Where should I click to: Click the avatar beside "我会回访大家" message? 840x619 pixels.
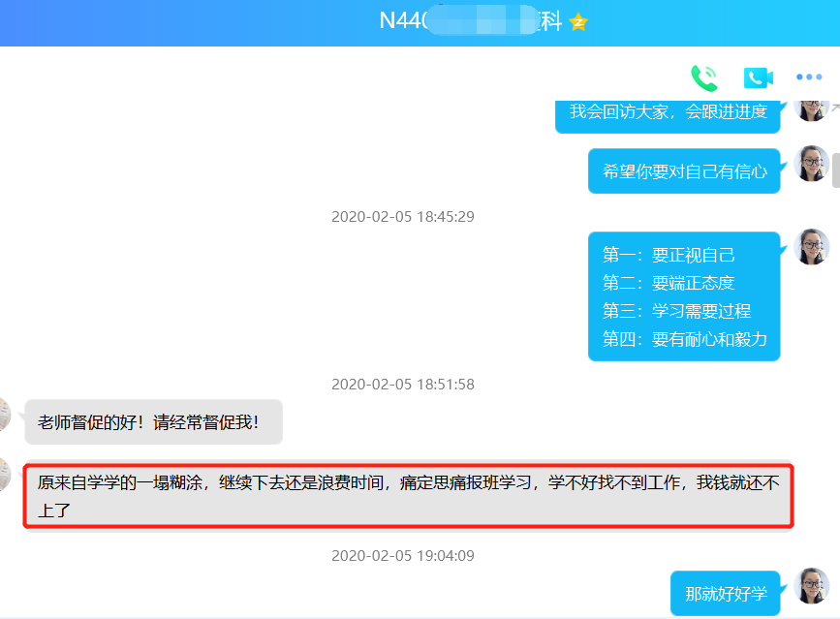coord(811,107)
